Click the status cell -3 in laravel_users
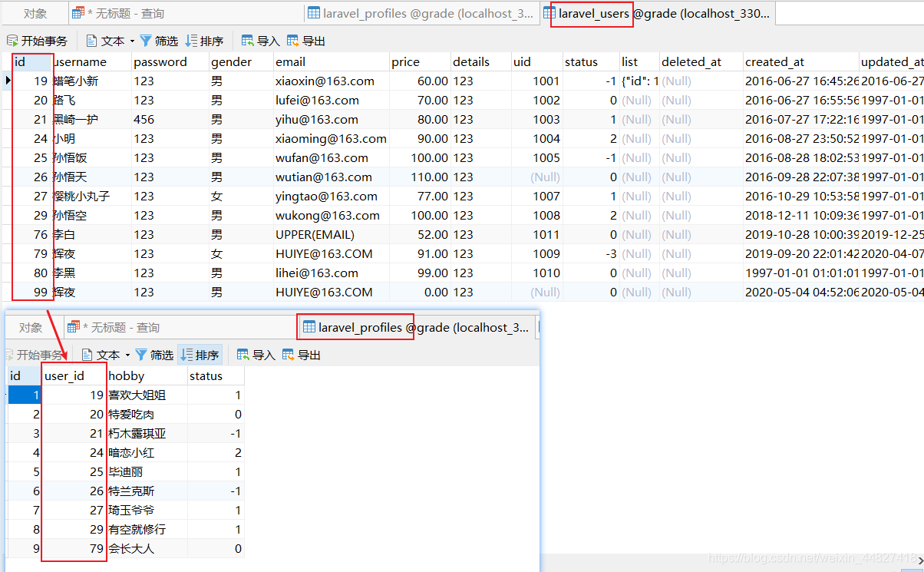 coord(591,253)
